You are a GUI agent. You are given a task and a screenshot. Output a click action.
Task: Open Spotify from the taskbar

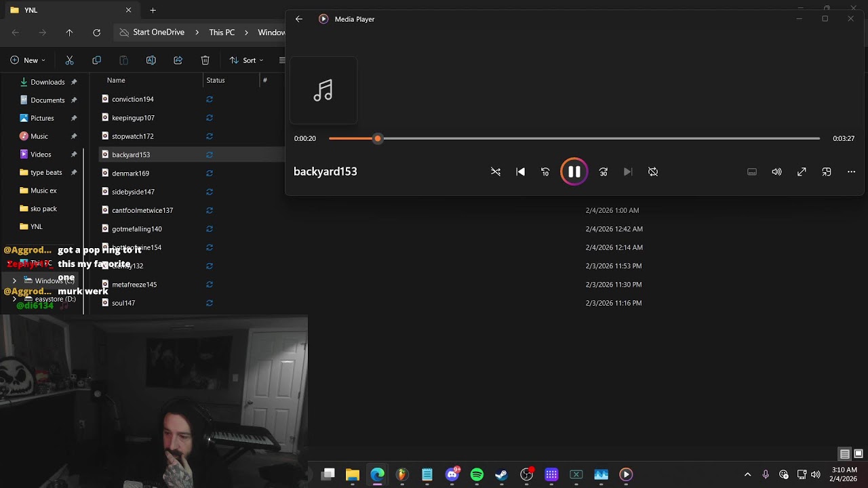(x=477, y=474)
